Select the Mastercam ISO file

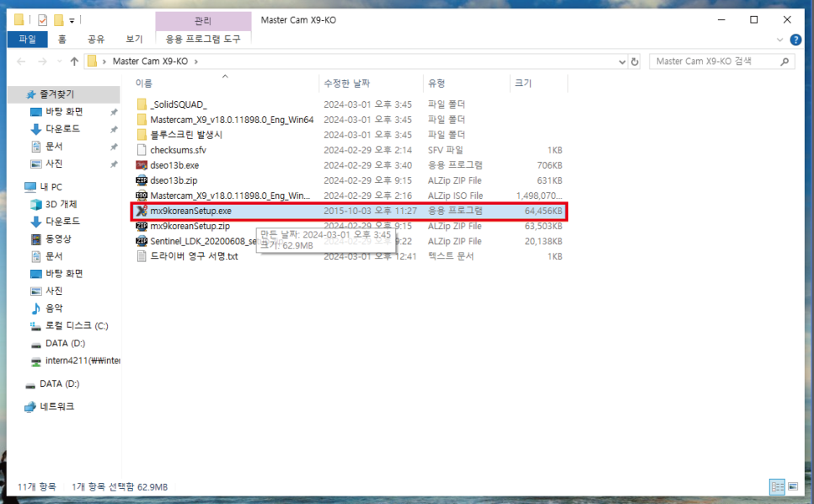point(229,196)
